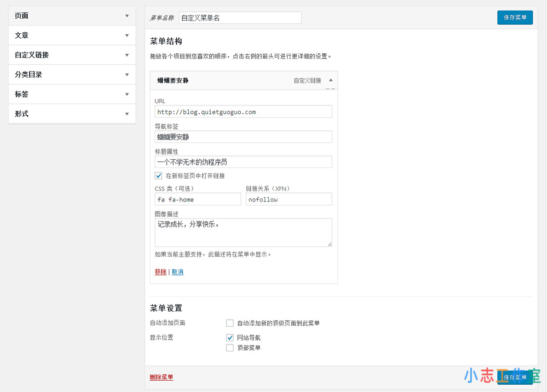Focus the CSS 类 input field
Image resolution: width=547 pixels, height=392 pixels.
pos(198,199)
